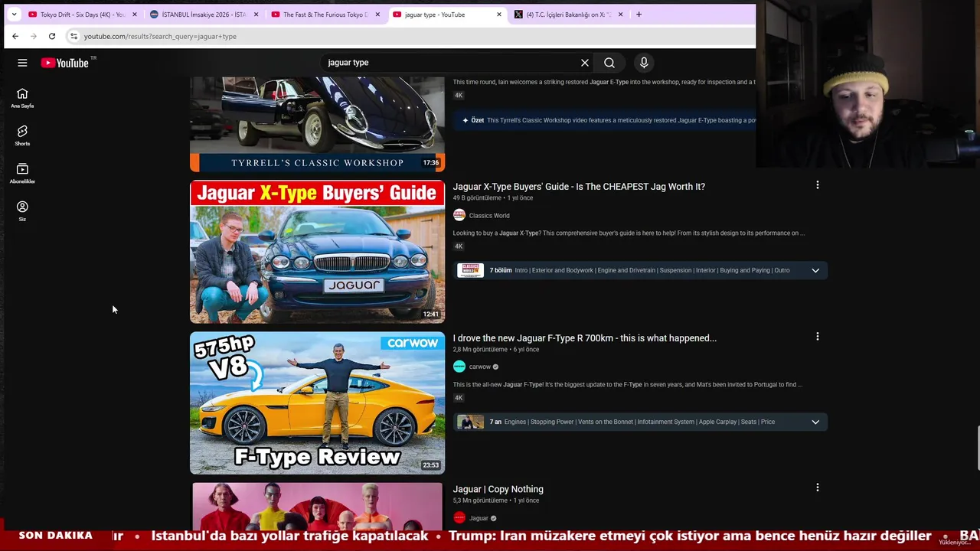Click the magnifier search button
This screenshot has width=980, height=551.
coord(609,63)
